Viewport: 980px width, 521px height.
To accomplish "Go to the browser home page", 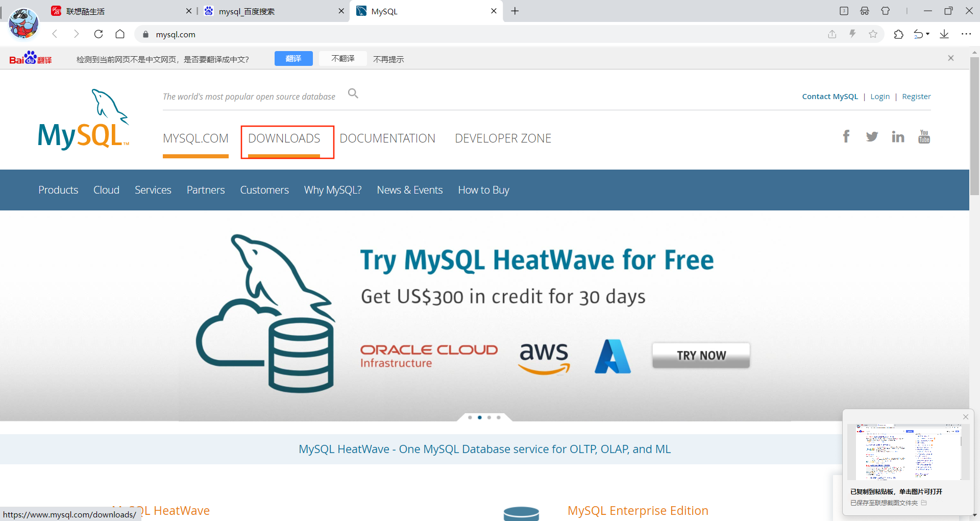I will pos(120,34).
